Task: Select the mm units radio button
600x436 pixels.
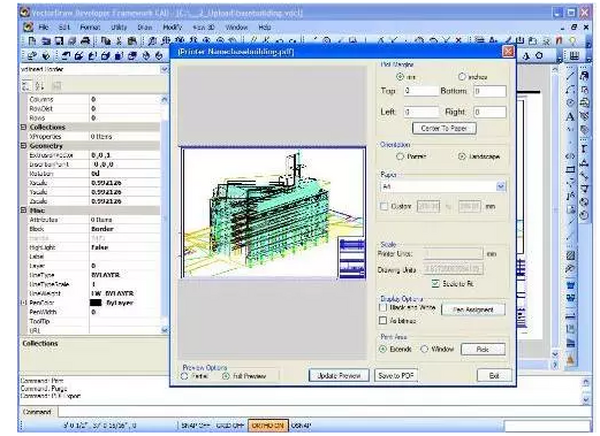Action: pyautogui.click(x=400, y=77)
